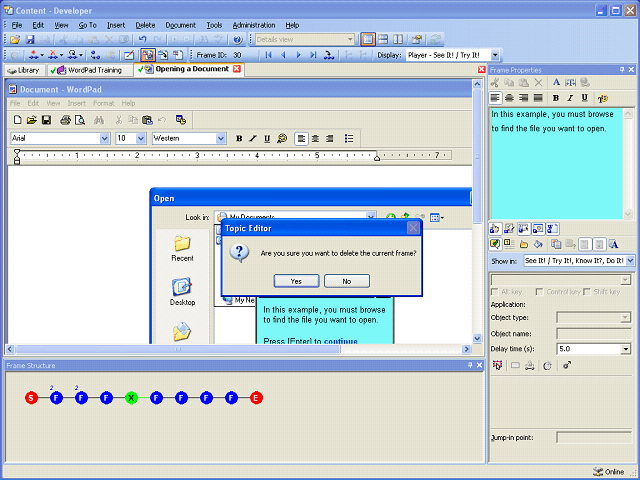The image size is (640, 480).
Task: Toggle Underline in Frame Properties panel
Action: click(584, 98)
